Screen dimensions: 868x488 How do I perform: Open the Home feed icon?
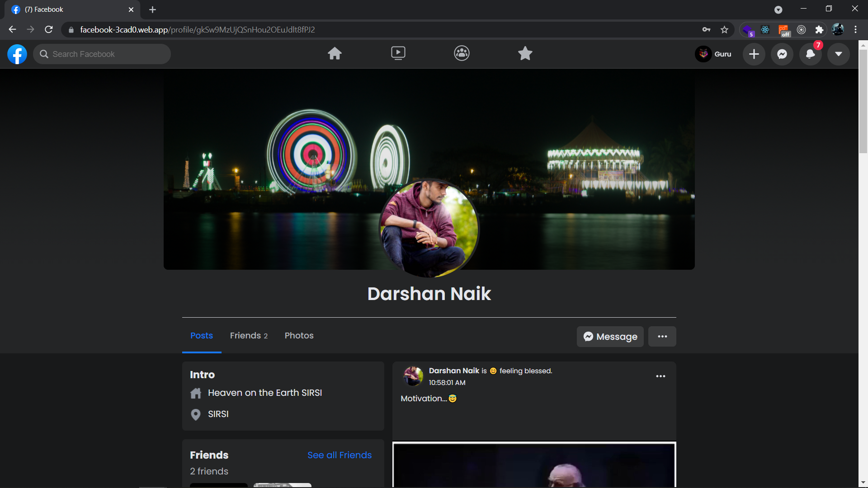335,54
